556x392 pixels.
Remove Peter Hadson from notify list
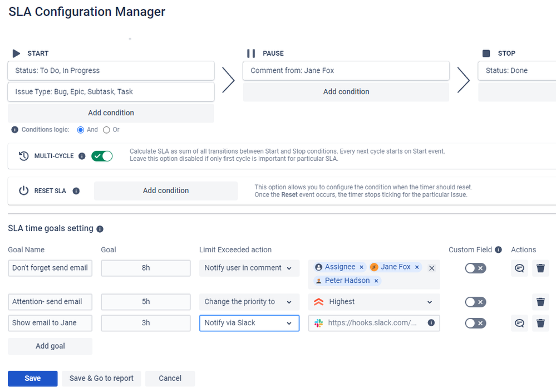coord(376,281)
